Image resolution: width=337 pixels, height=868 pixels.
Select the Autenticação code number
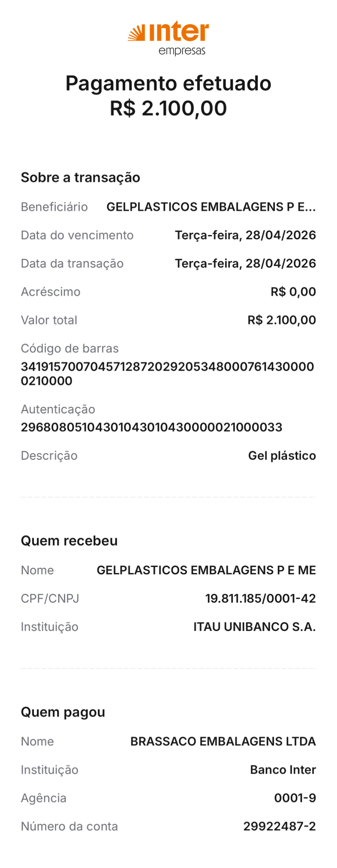pyautogui.click(x=151, y=427)
